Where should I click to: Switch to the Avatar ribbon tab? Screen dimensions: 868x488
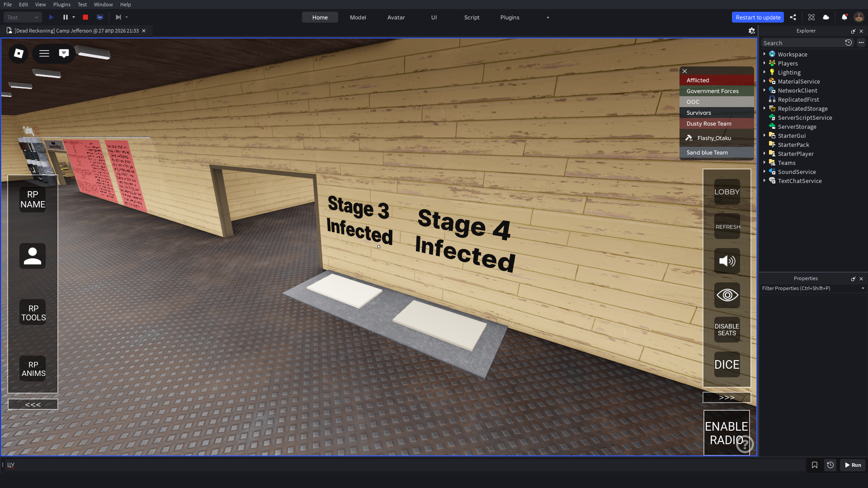tap(396, 17)
